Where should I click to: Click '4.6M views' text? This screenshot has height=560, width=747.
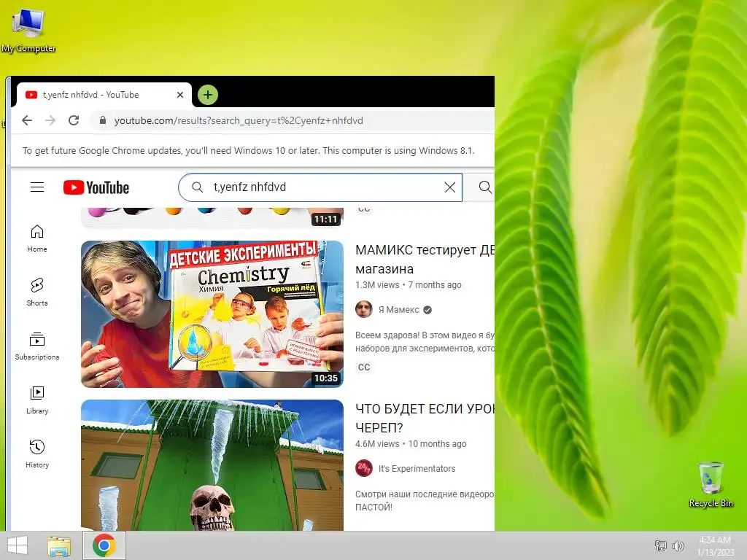pos(377,444)
